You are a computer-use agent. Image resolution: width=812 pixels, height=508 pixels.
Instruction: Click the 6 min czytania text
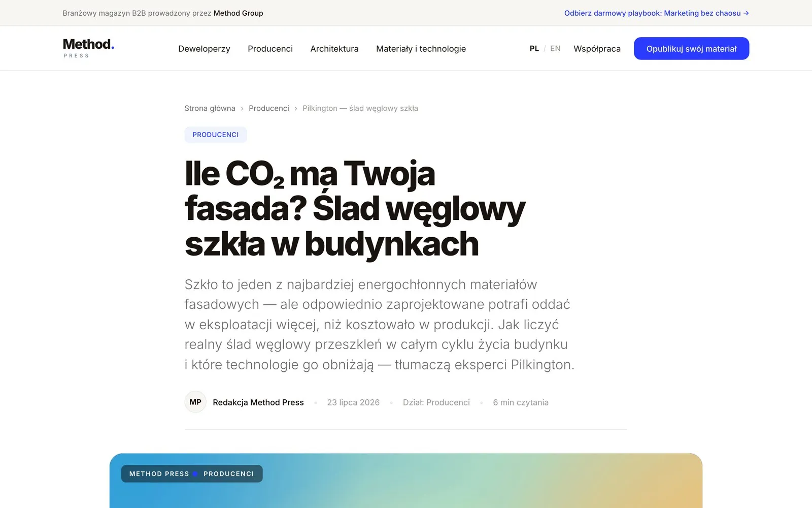tap(521, 402)
